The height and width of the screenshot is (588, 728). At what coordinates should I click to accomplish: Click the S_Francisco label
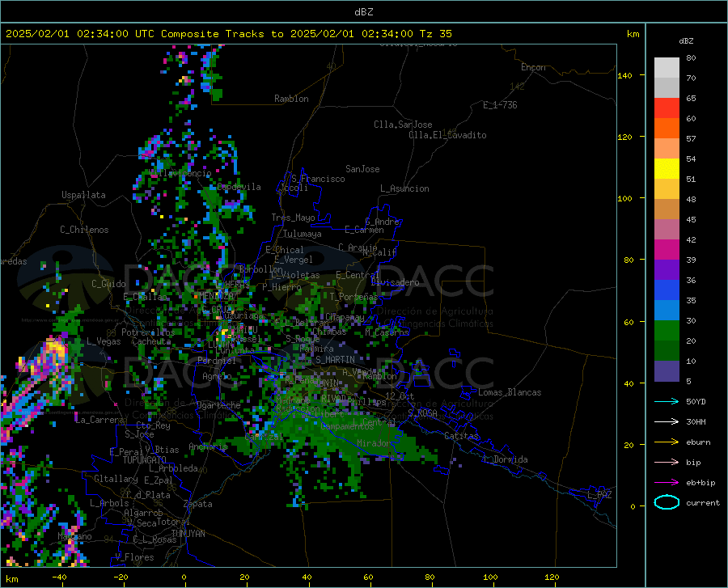(318, 179)
